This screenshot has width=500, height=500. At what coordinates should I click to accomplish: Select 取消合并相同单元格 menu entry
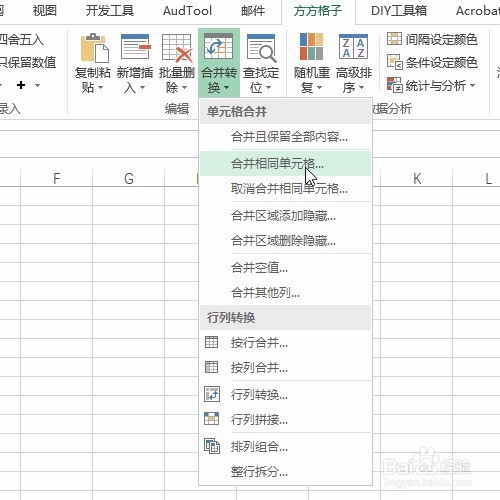[285, 189]
